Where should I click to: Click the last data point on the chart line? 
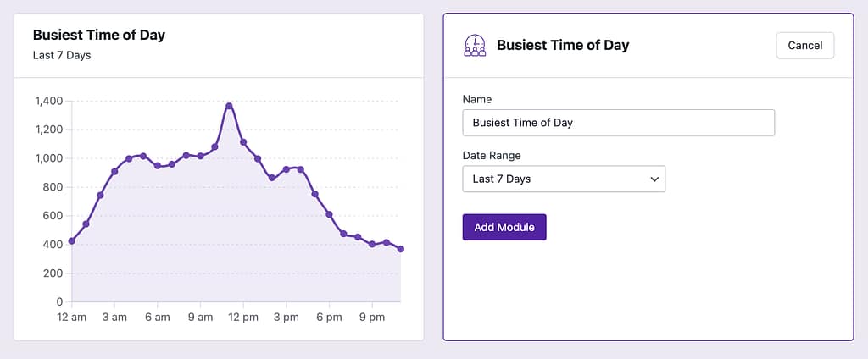(x=401, y=249)
